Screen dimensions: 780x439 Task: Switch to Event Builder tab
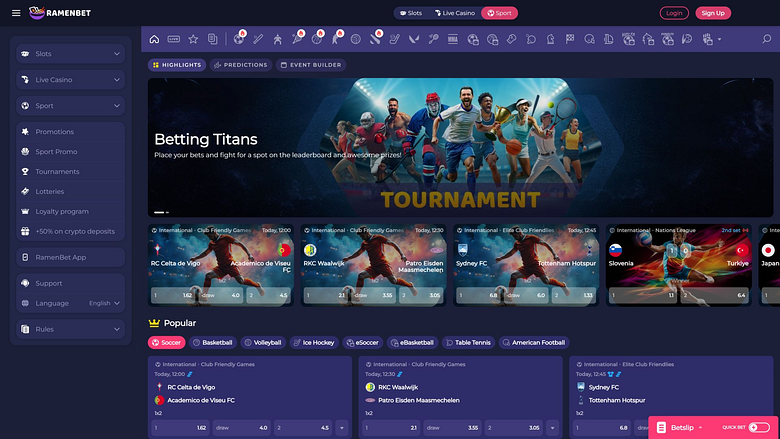pos(311,65)
